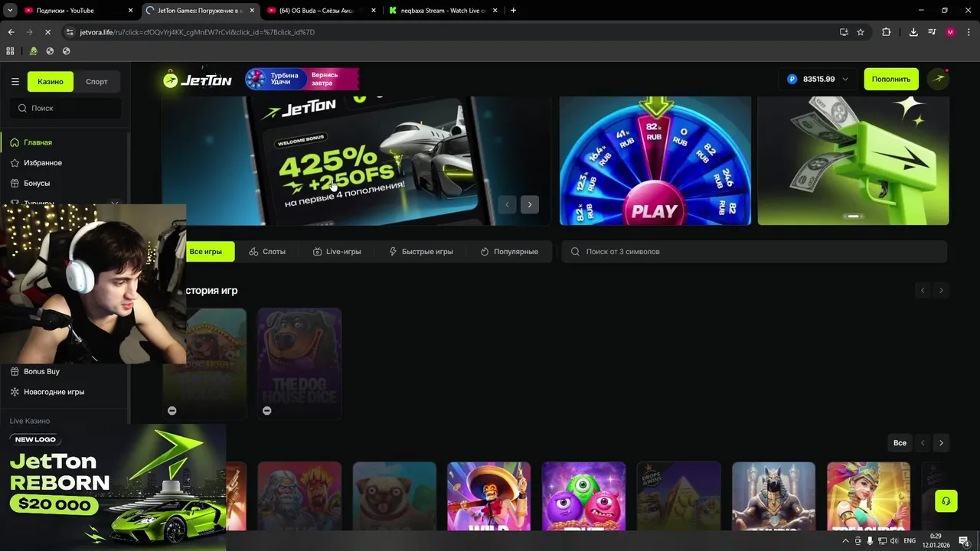The width and height of the screenshot is (980, 551).
Task: Stop loading the page
Action: (47, 32)
